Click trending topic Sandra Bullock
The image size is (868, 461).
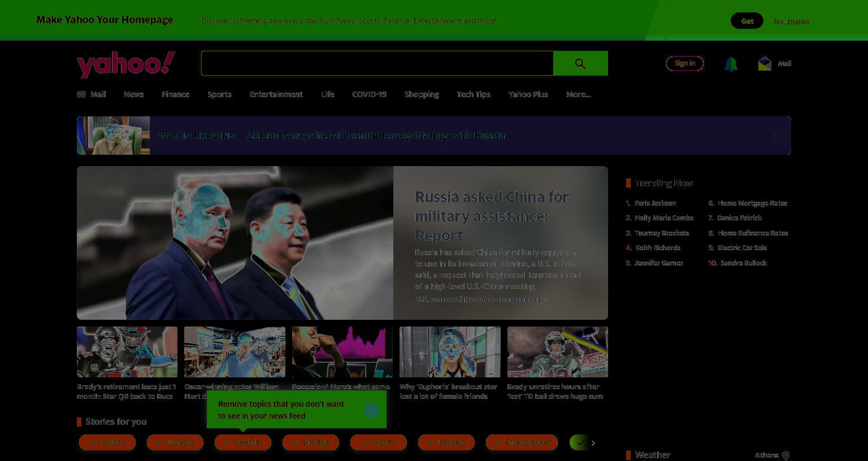(744, 263)
